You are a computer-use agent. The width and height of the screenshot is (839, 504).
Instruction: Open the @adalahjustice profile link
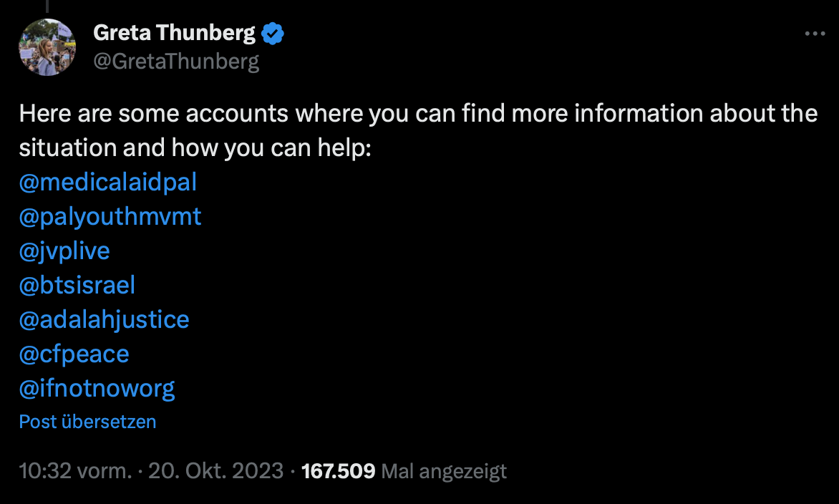pos(104,319)
